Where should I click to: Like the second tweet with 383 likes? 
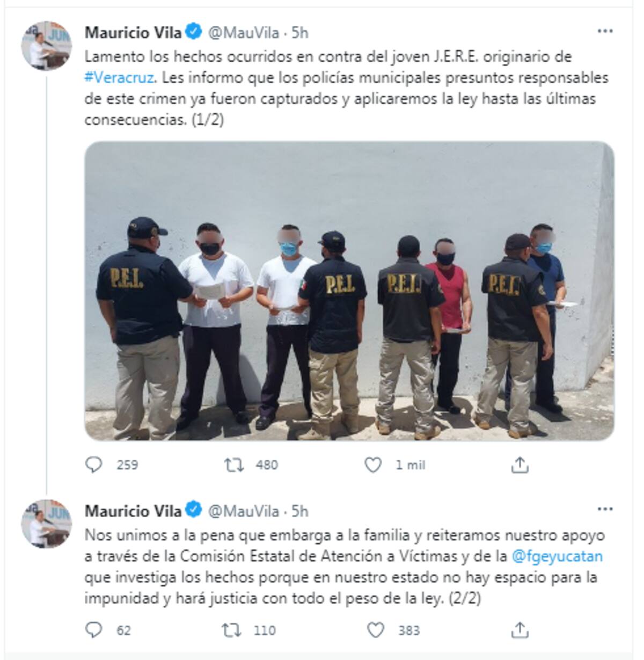375,629
